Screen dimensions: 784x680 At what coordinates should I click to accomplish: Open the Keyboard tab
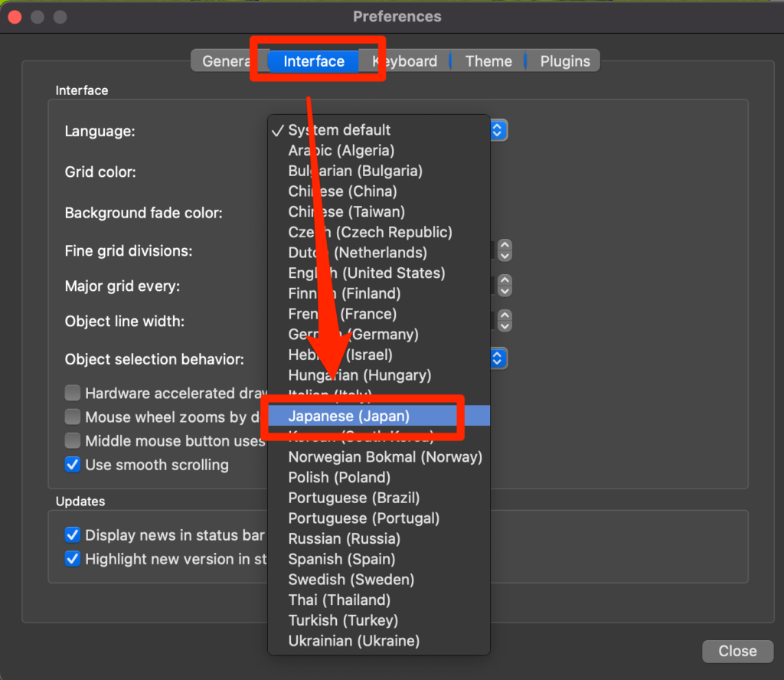[x=405, y=61]
